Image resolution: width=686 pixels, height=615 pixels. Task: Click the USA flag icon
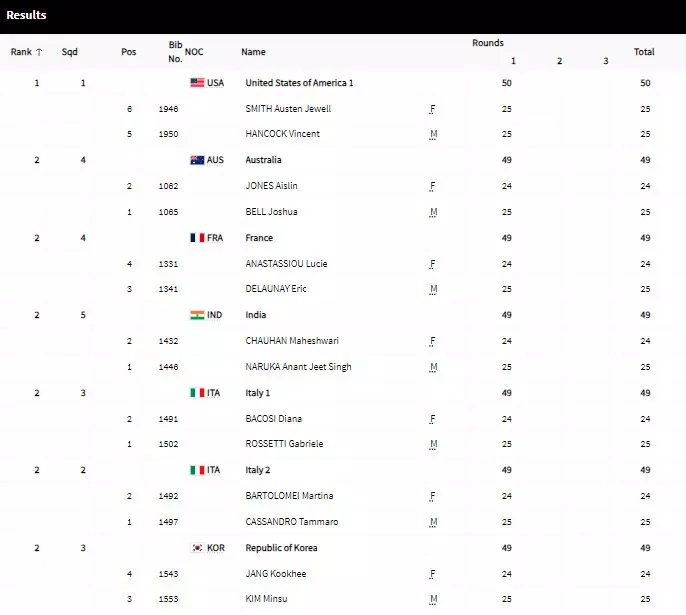(x=197, y=83)
